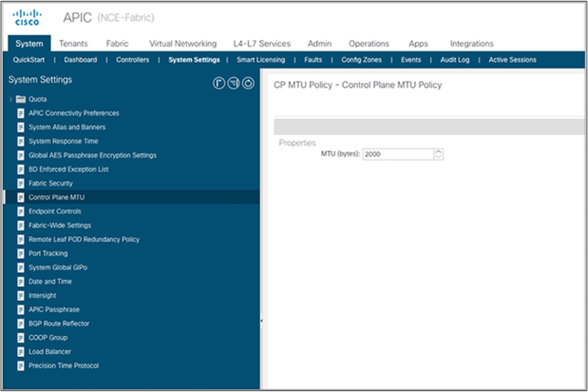
Task: Click document icon beside System Alias and Banners
Action: (x=21, y=128)
